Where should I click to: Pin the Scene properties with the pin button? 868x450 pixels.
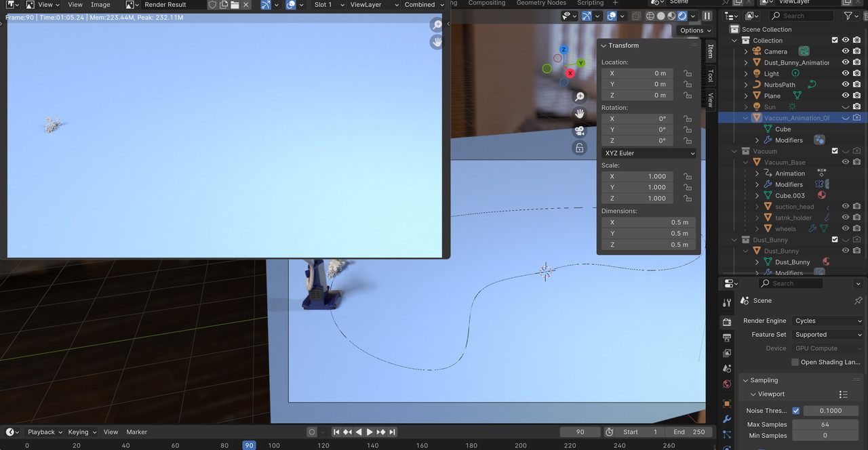859,300
